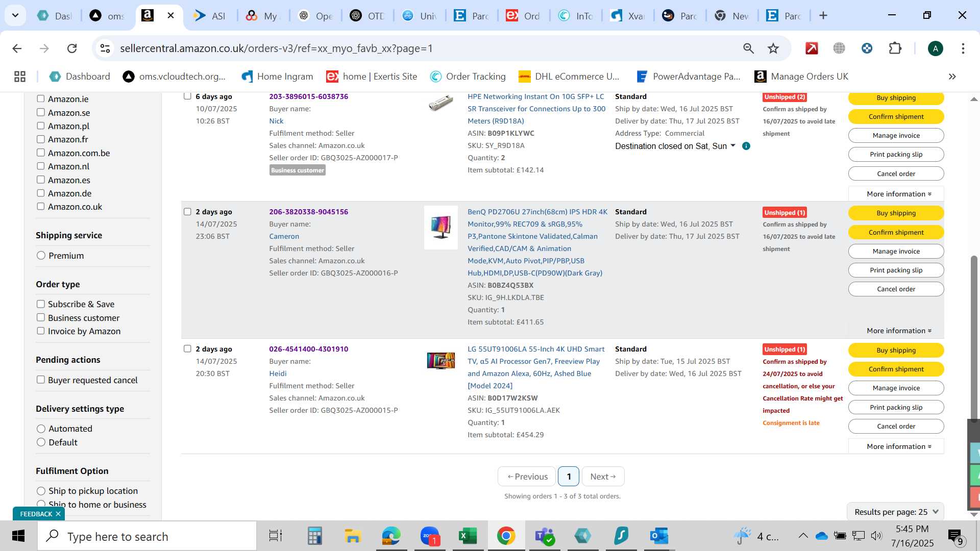Open Microsoft Edge from taskbar
Image resolution: width=980 pixels, height=551 pixels.
(391, 536)
